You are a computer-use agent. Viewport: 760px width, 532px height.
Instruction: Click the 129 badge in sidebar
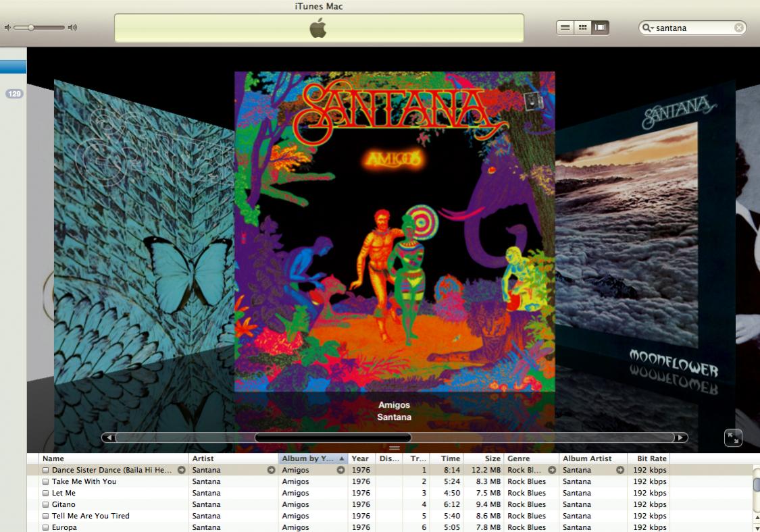(x=15, y=94)
